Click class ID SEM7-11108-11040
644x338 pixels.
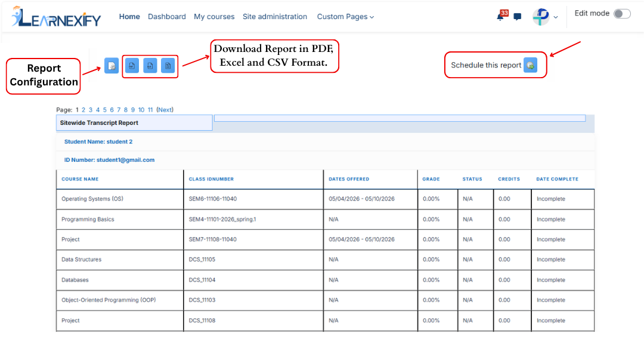click(x=213, y=239)
